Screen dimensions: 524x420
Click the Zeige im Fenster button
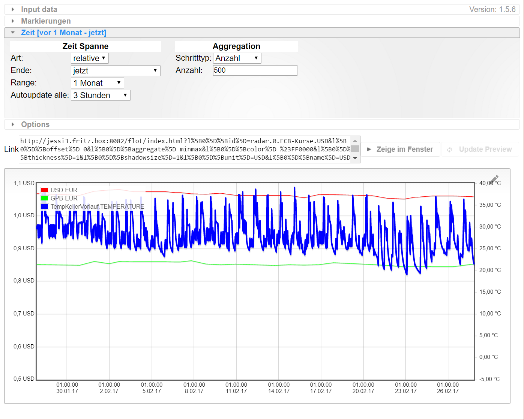click(x=400, y=149)
